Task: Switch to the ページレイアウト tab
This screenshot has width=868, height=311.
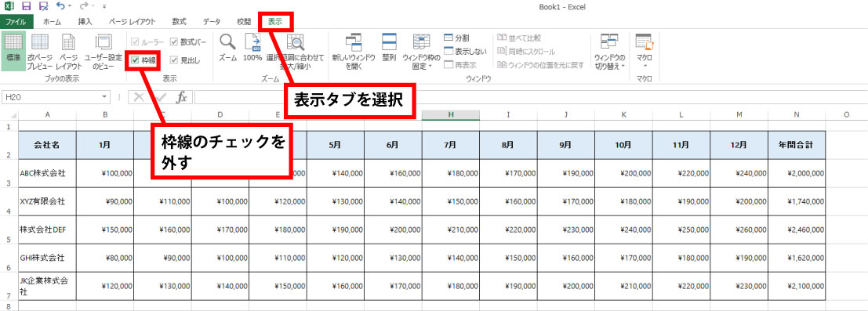Action: [x=132, y=22]
